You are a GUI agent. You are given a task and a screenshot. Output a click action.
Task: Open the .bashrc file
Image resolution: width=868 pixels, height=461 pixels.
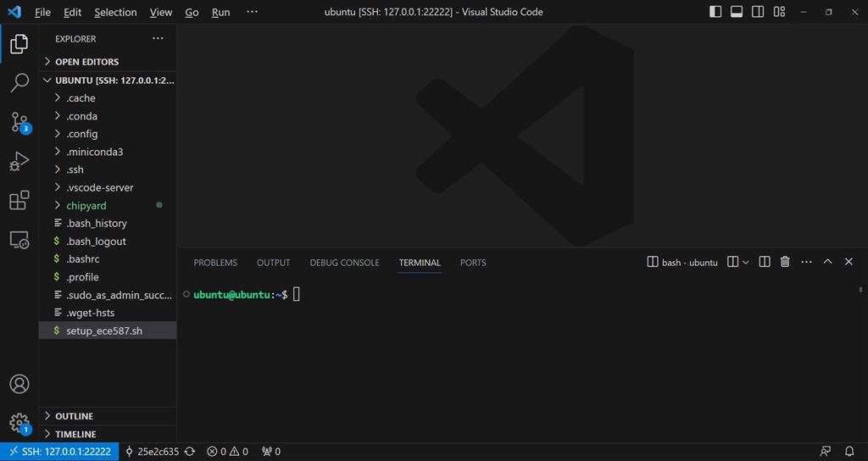point(108,259)
